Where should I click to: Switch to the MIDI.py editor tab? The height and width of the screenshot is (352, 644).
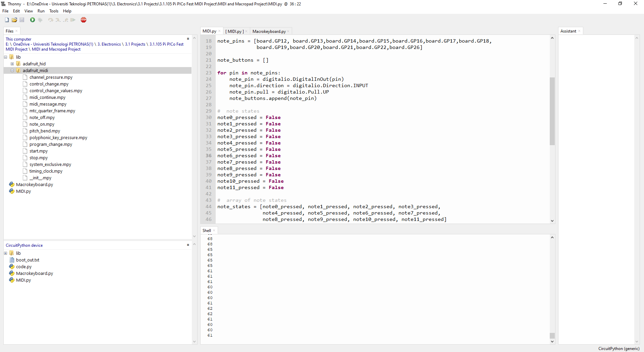pos(209,31)
